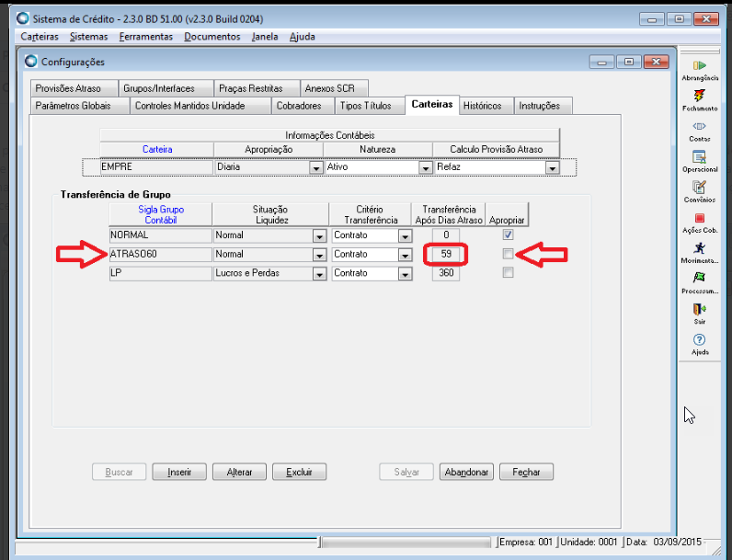The width and height of the screenshot is (732, 560).
Task: Click the Configurações window logo icon
Action: 31,61
